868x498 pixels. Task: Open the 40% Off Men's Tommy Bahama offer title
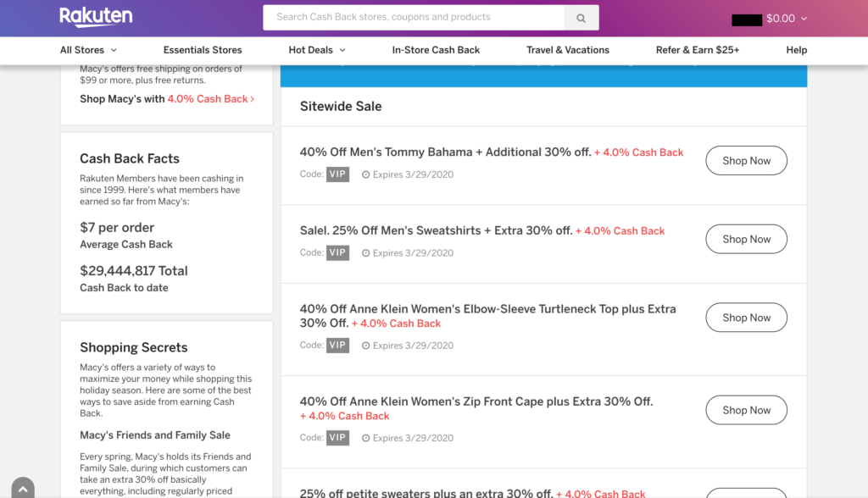[446, 152]
